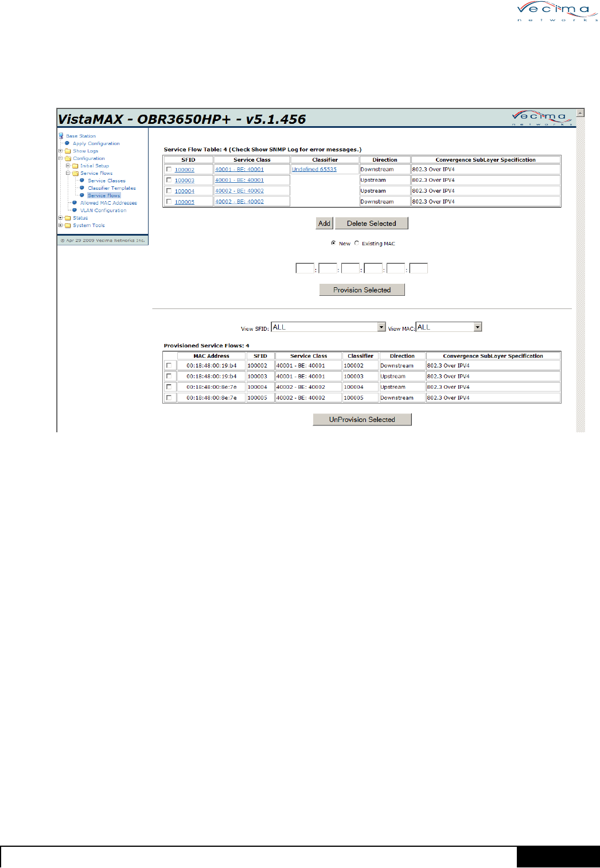Image resolution: width=600 pixels, height=868 pixels.
Task: Select Base Station root item
Action: (x=81, y=136)
